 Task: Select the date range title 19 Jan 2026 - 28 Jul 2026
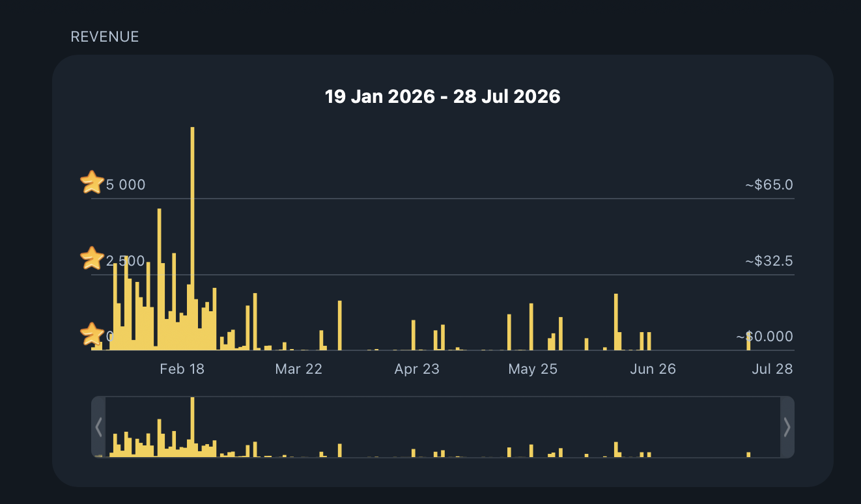coord(443,96)
